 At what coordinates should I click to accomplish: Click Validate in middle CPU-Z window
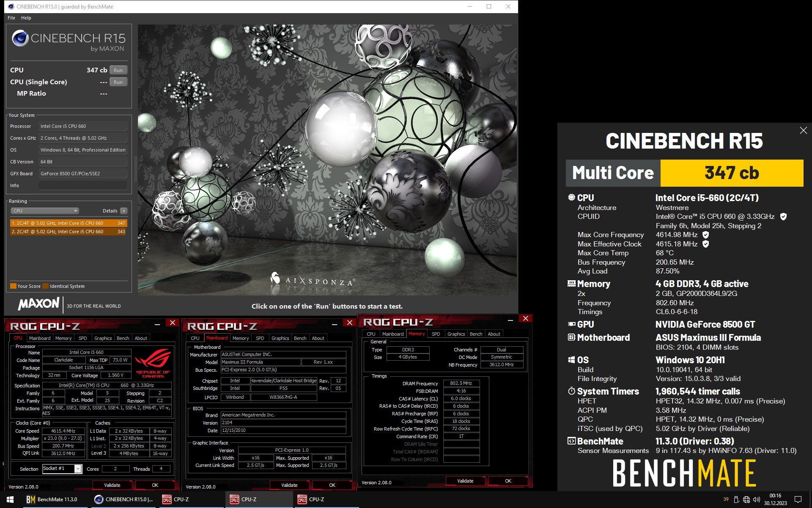[289, 485]
